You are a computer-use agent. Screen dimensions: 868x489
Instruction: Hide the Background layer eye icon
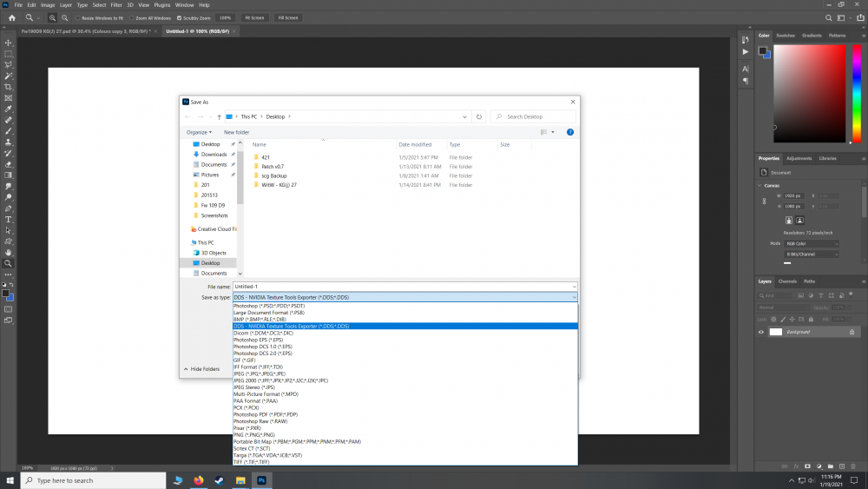pos(761,332)
